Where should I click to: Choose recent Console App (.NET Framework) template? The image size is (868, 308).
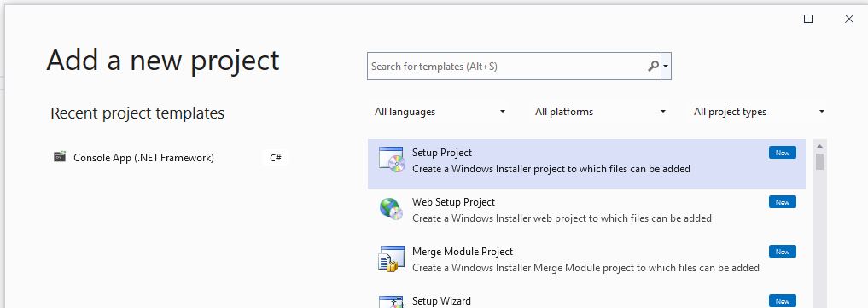click(x=171, y=158)
